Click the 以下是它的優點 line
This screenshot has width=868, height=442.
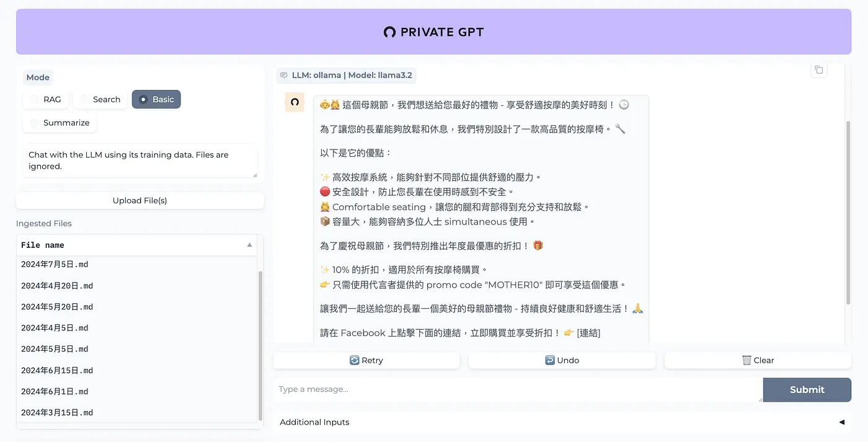point(356,153)
